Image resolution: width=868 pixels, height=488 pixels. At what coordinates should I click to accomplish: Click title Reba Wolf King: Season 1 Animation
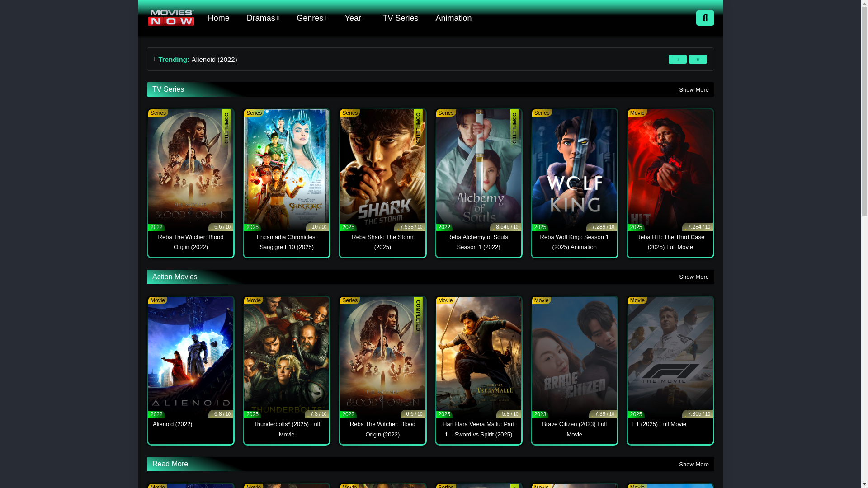(x=574, y=242)
